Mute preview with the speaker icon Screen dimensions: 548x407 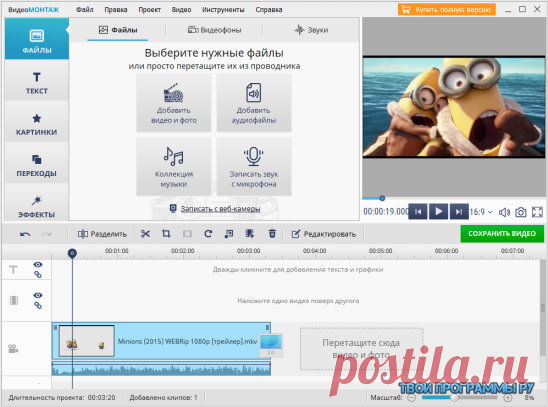click(504, 212)
